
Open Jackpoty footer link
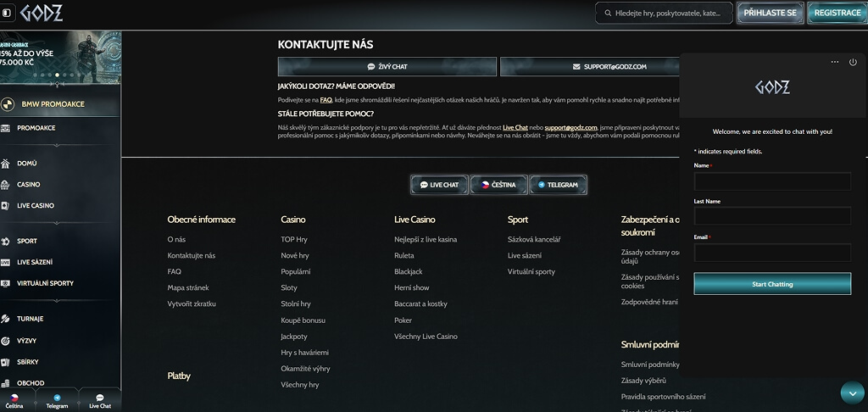click(294, 337)
